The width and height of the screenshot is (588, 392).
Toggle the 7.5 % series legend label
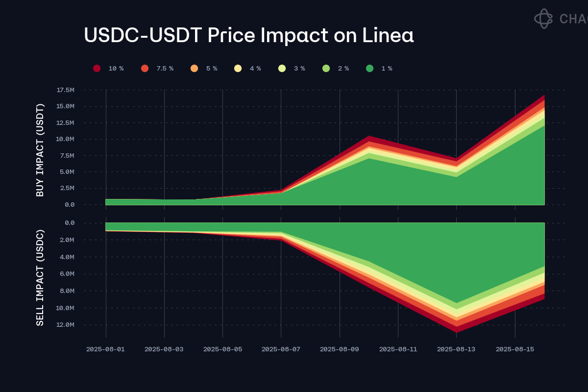pos(165,69)
